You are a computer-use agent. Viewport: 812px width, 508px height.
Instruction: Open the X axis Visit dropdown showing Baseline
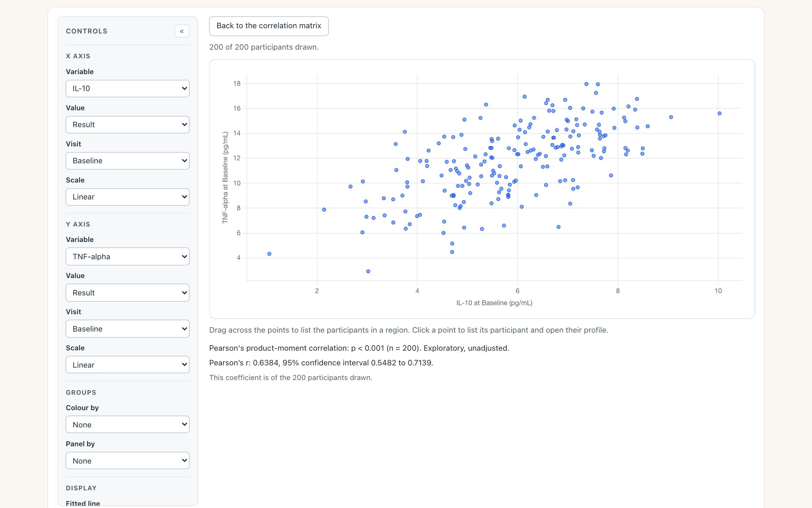127,161
